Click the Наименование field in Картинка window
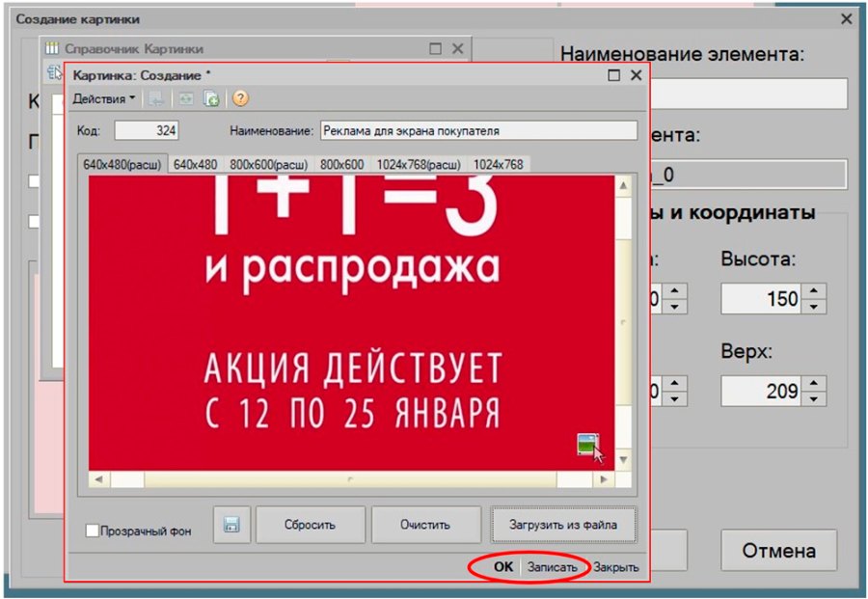The image size is (868, 599). pos(478,130)
